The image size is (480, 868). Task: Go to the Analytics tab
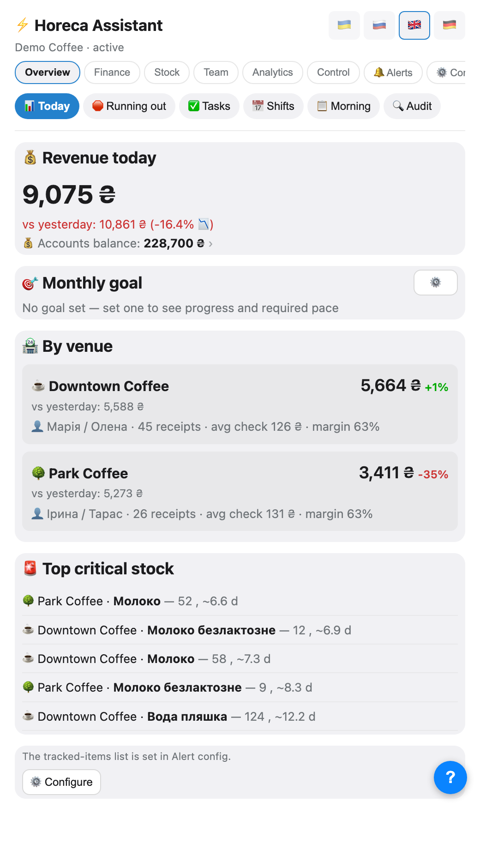point(272,72)
